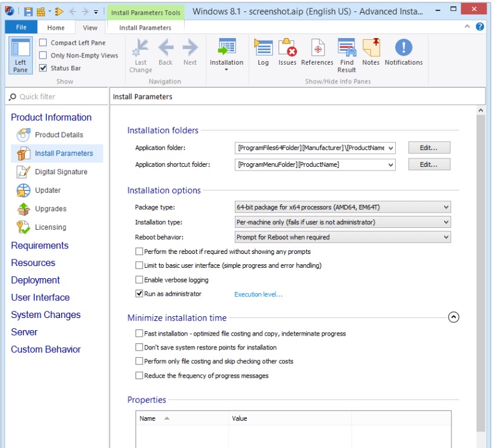Click the Back navigation arrow in ribbon

click(x=166, y=52)
